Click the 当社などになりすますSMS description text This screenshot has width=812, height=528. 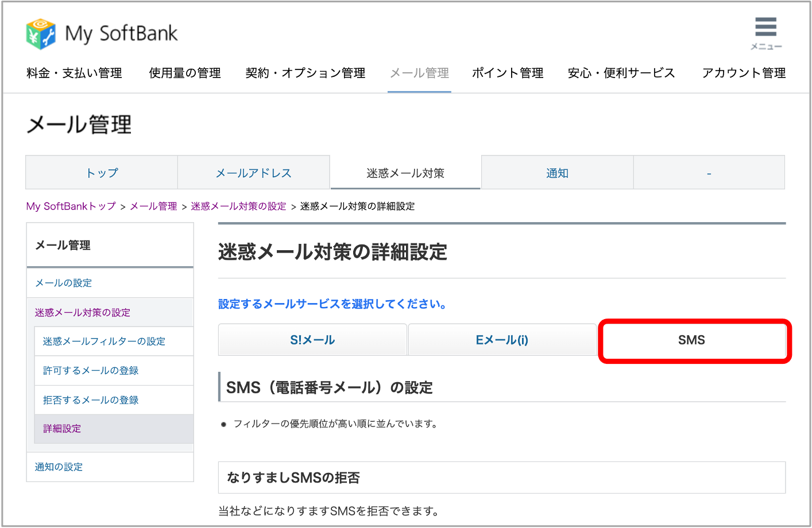click(328, 511)
